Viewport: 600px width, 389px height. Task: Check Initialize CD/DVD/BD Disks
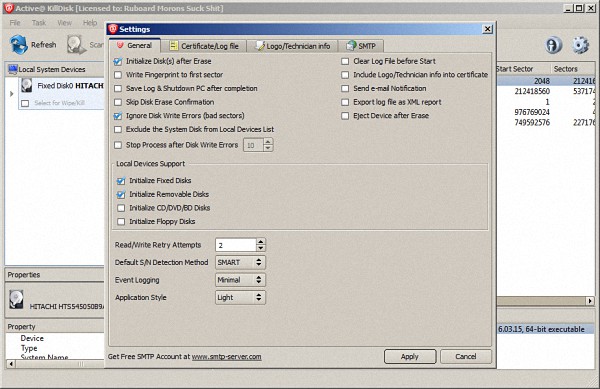[x=121, y=208]
